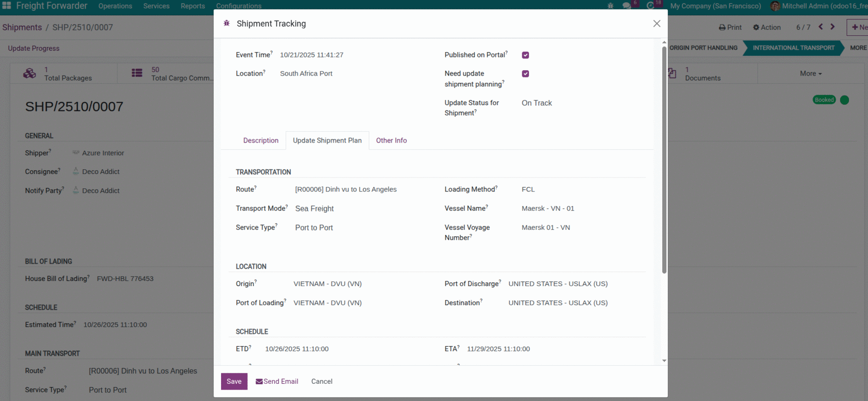Click the Total Packages boxes icon

(x=30, y=73)
